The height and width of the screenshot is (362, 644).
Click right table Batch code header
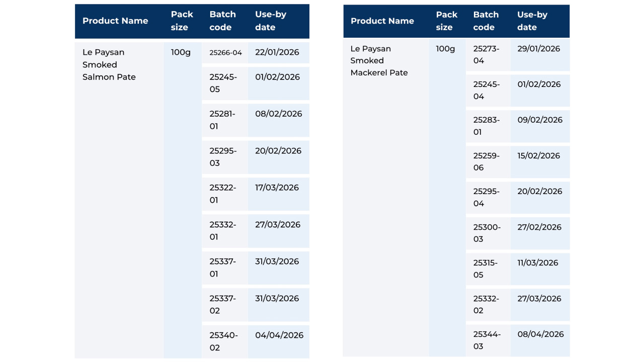[x=486, y=21]
